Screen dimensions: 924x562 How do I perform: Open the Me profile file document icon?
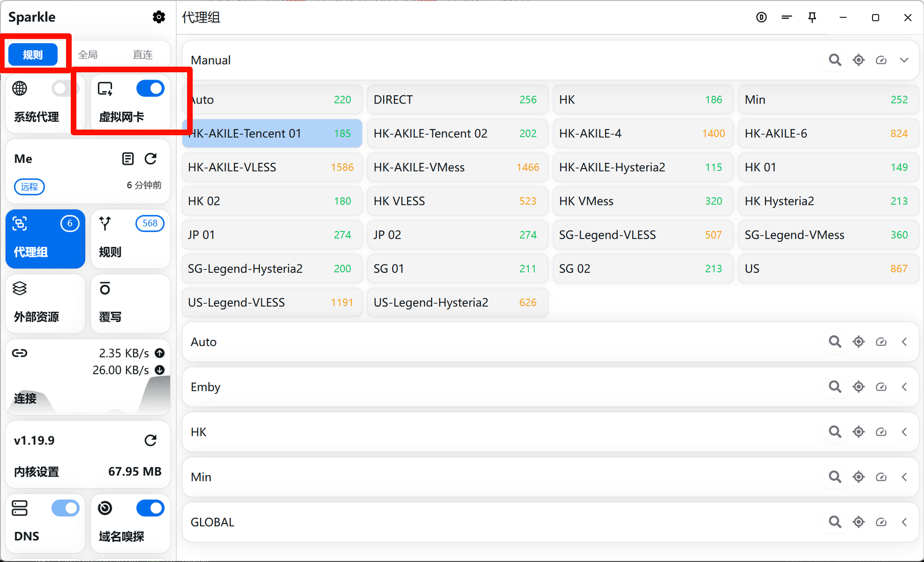pyautogui.click(x=127, y=159)
